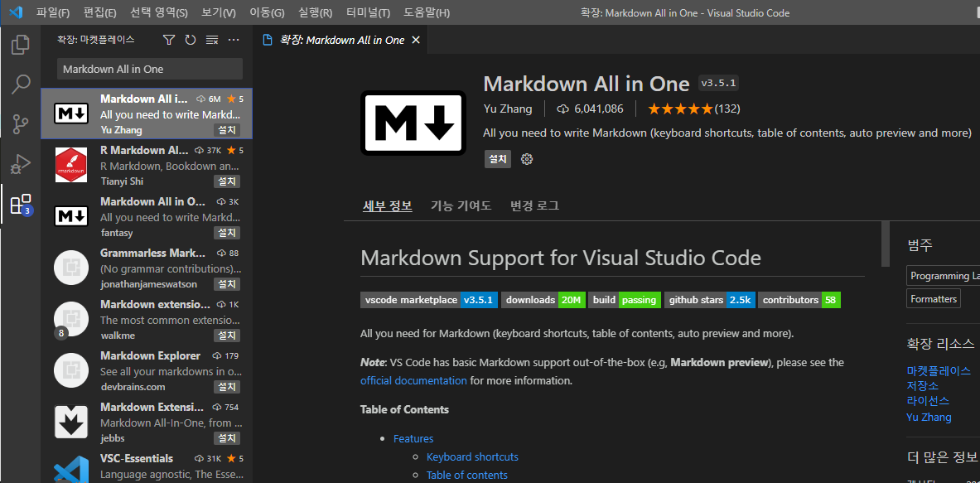This screenshot has width=980, height=483.
Task: Select the 확장: Markdown All in One editor tab
Action: pyautogui.click(x=342, y=40)
